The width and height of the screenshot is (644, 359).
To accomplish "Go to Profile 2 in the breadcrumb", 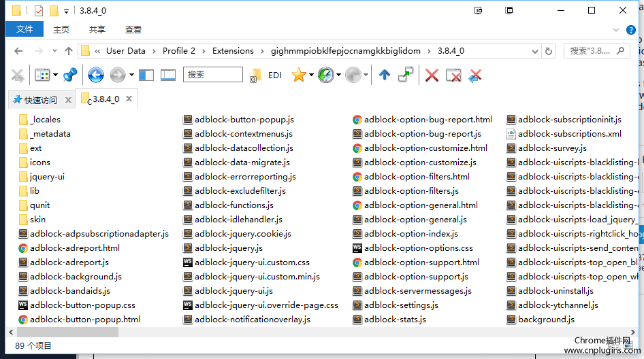I will pyautogui.click(x=178, y=51).
